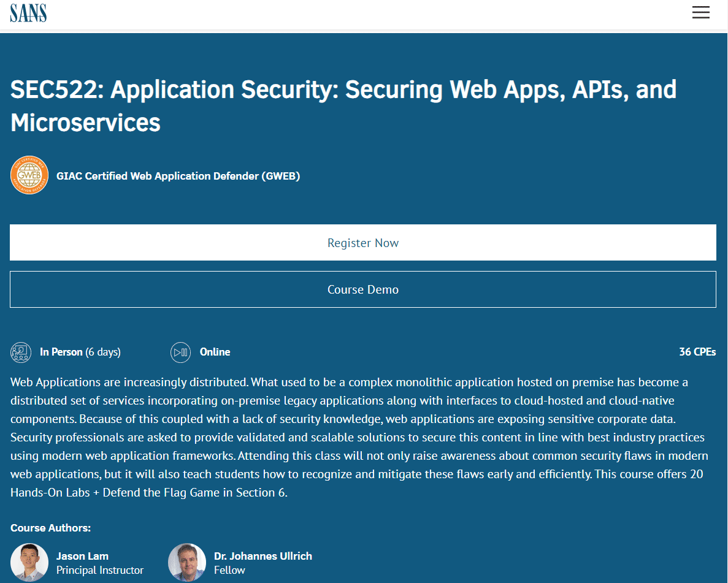Click the SEC522 course title heading
The width and height of the screenshot is (728, 583).
coord(343,106)
